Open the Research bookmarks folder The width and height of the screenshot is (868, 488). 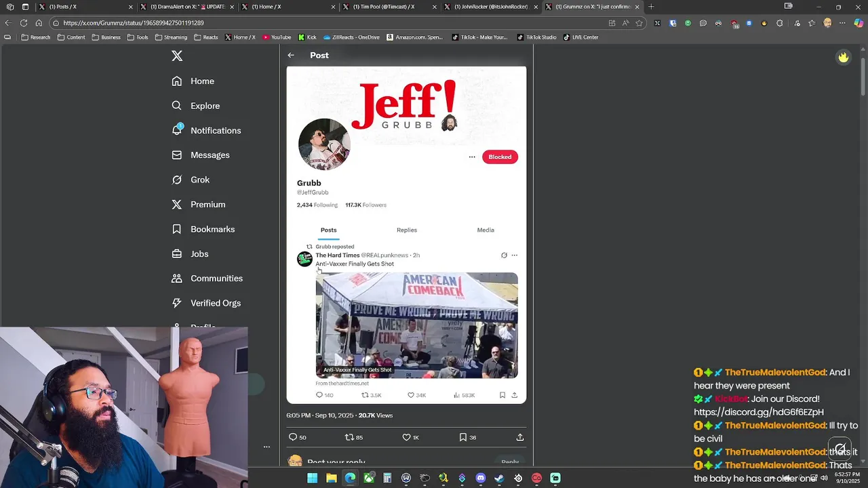pyautogui.click(x=36, y=37)
